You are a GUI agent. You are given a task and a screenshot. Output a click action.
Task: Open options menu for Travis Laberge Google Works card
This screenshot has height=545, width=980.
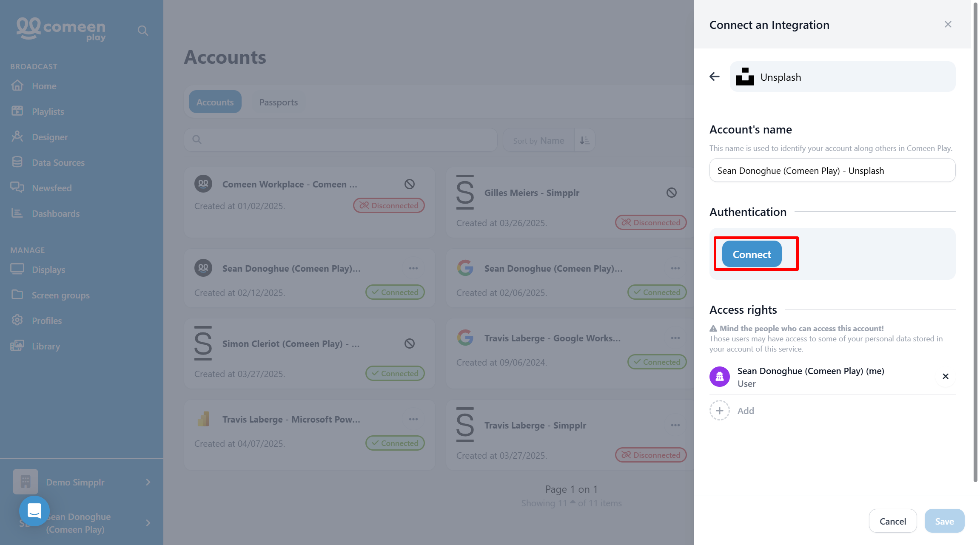pyautogui.click(x=675, y=338)
